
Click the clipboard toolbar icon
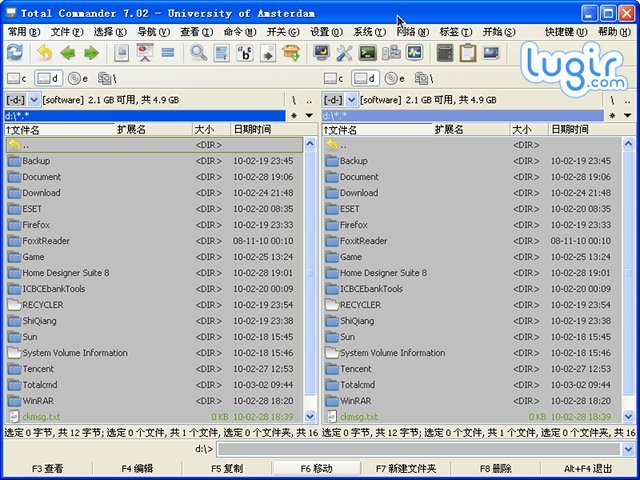[x=468, y=53]
